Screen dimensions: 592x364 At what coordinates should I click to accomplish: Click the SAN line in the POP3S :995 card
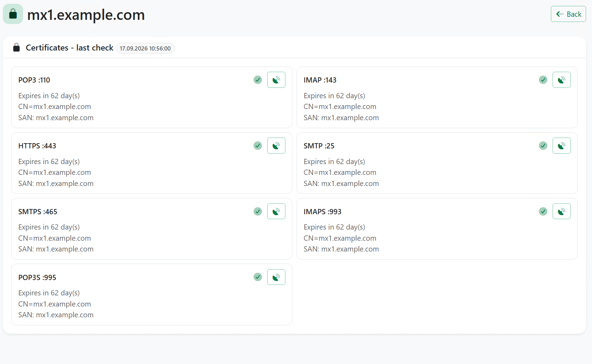pos(56,315)
